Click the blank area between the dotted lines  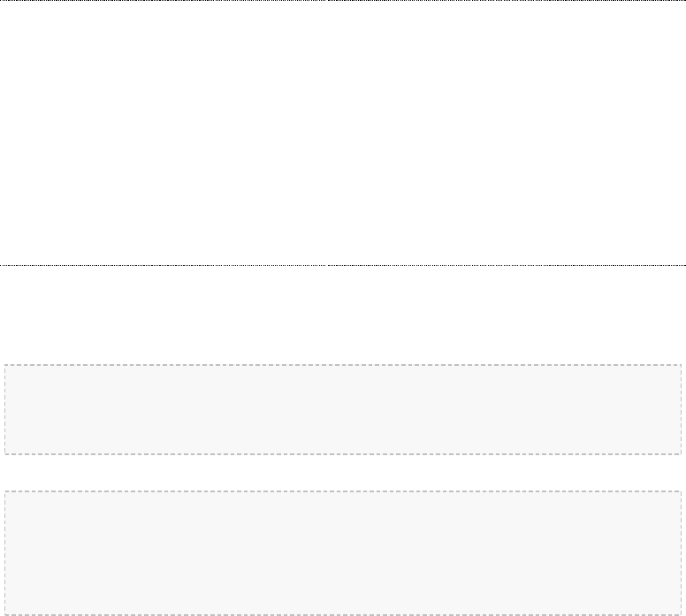tap(343, 133)
